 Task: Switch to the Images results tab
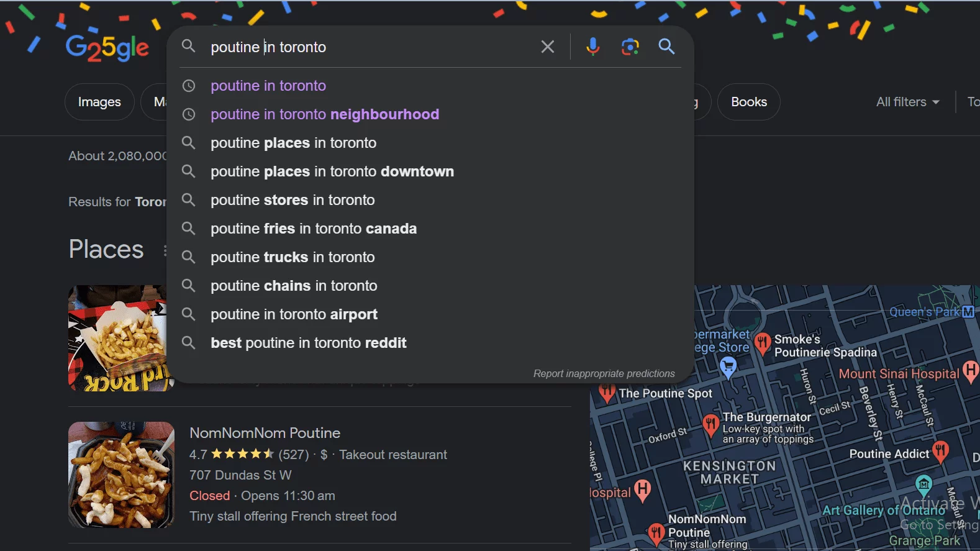point(99,102)
